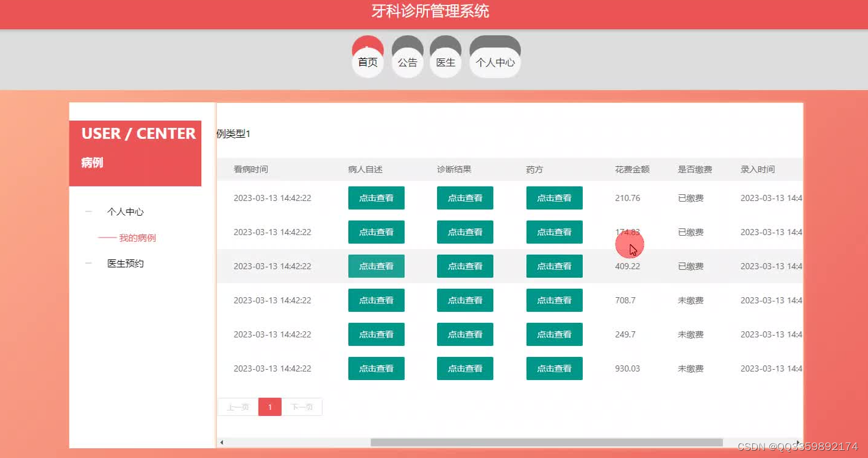Expand 个人中心 in the sidebar menu
868x458 pixels.
pos(125,212)
